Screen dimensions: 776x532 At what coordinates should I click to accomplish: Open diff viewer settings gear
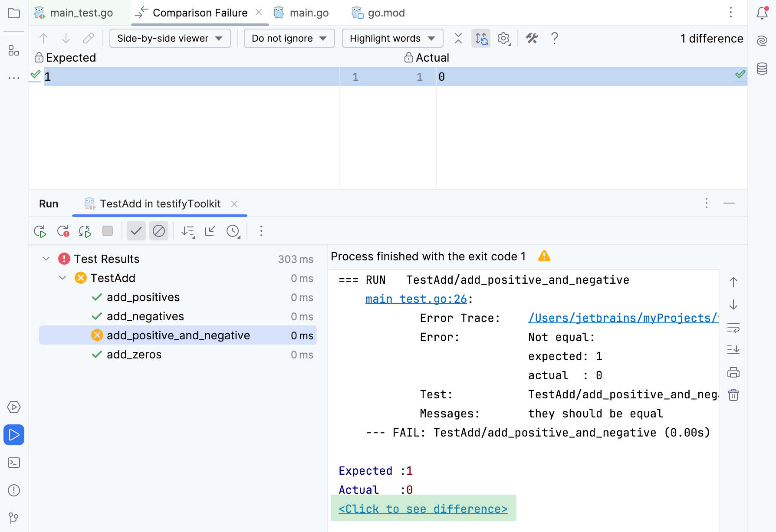tap(503, 39)
